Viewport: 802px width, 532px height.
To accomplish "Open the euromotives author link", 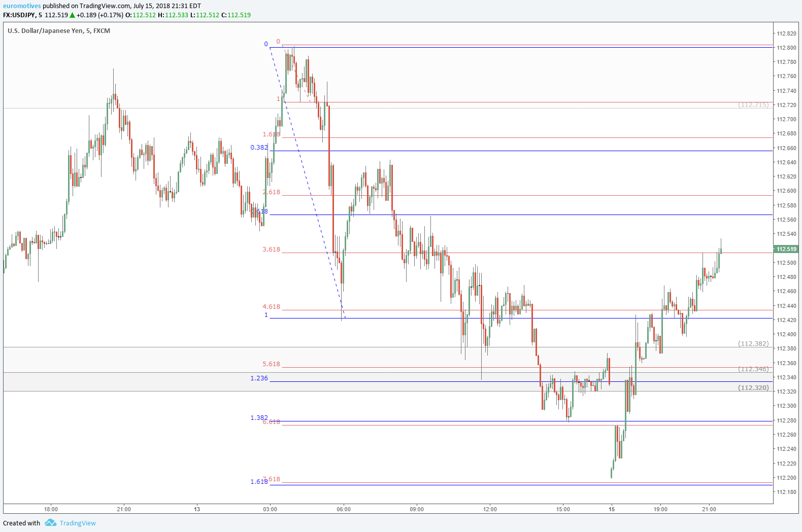I will click(22, 6).
